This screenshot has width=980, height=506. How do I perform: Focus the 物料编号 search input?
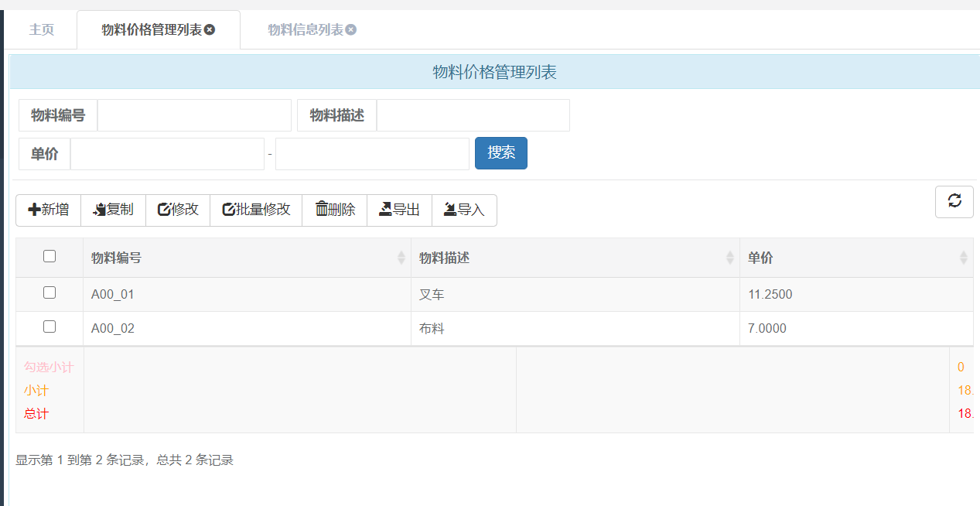pyautogui.click(x=194, y=115)
